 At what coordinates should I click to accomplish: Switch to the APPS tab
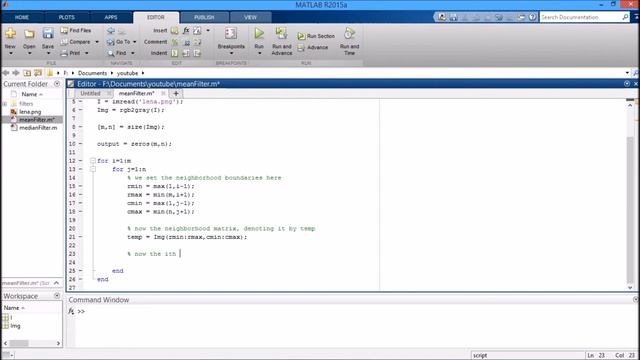pyautogui.click(x=111, y=18)
